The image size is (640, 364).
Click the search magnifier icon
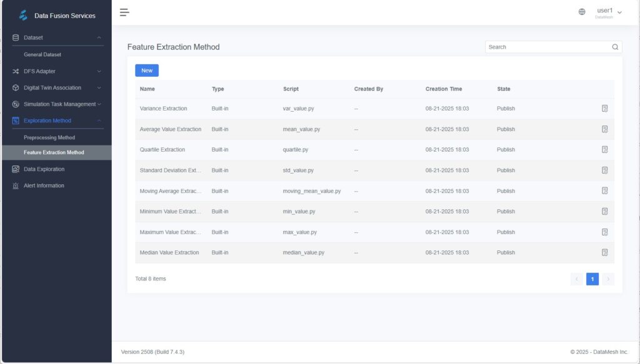(615, 47)
